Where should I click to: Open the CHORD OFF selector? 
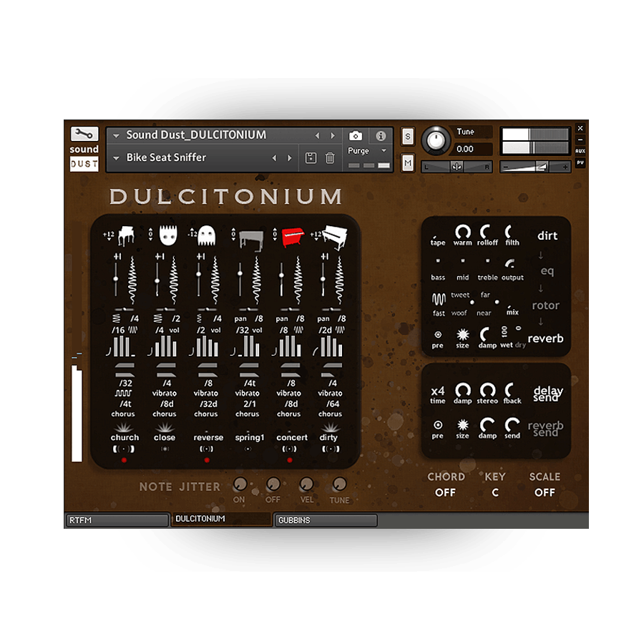[446, 492]
